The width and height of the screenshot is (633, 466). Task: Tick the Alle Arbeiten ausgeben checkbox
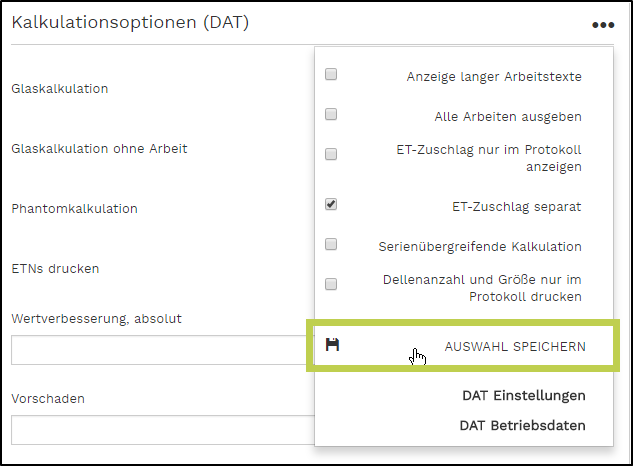tap(331, 114)
